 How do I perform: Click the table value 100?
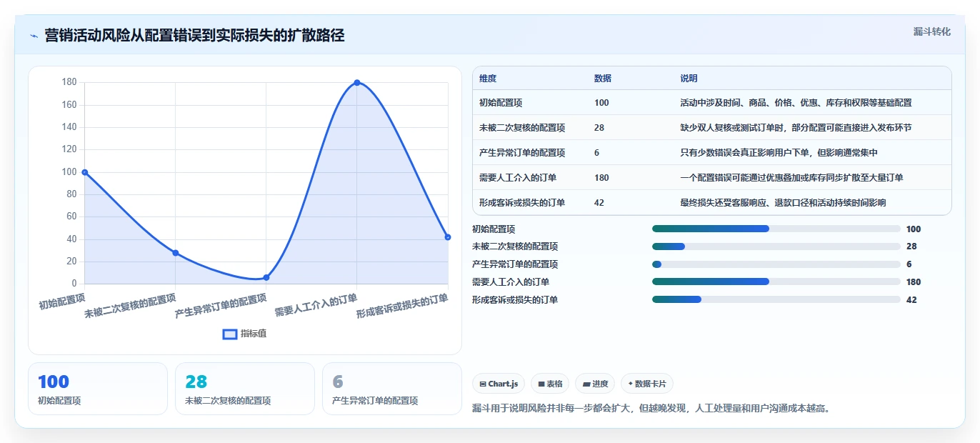601,103
